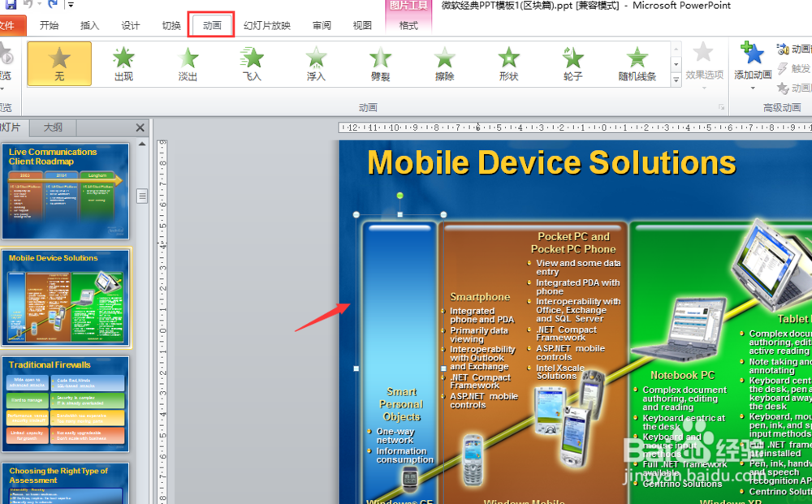The height and width of the screenshot is (504, 812).
Task: Switch to the 幻灯片放映 (Slide Show) tab
Action: point(267,25)
